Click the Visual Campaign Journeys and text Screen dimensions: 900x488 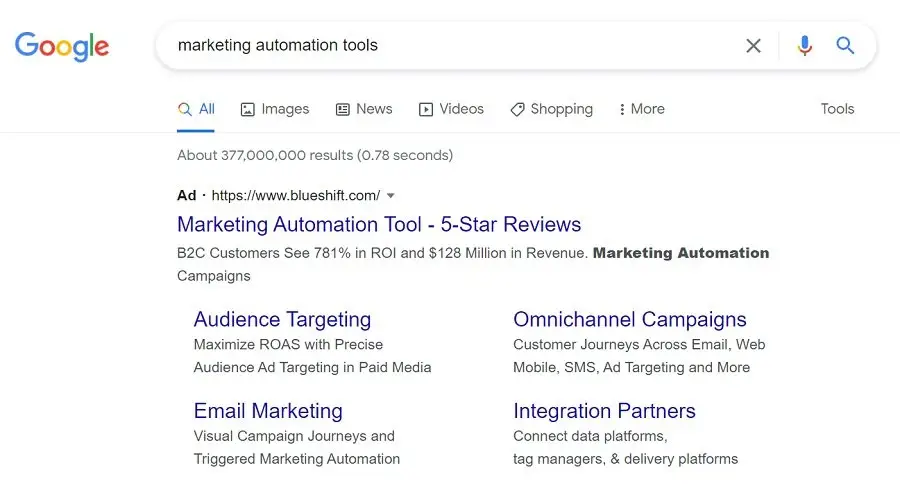point(294,436)
